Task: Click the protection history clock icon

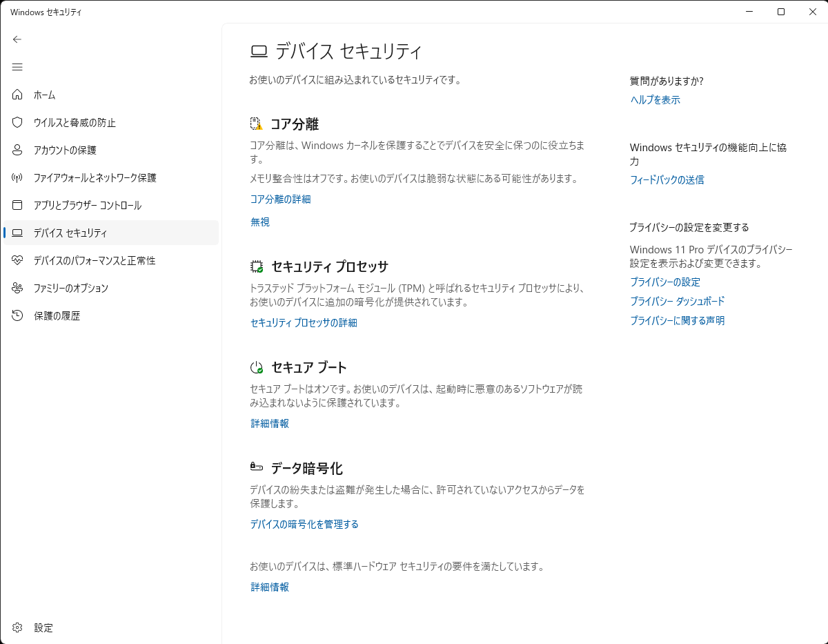Action: [x=17, y=315]
